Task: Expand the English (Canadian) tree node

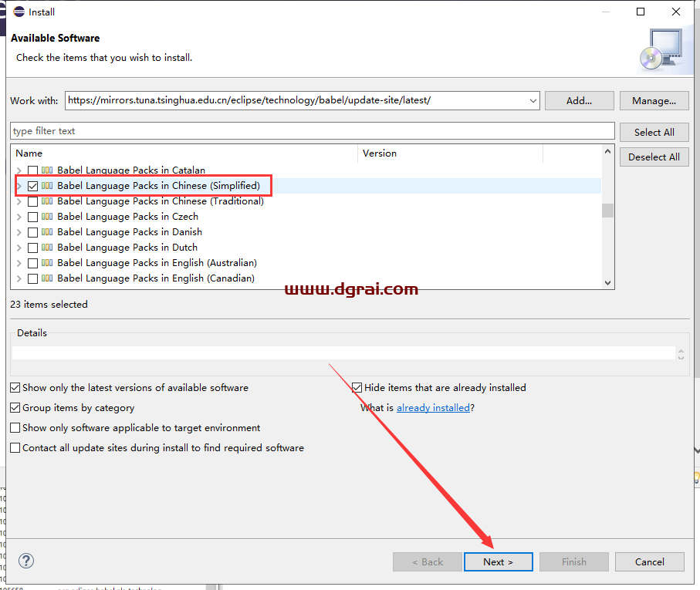Action: [x=19, y=278]
